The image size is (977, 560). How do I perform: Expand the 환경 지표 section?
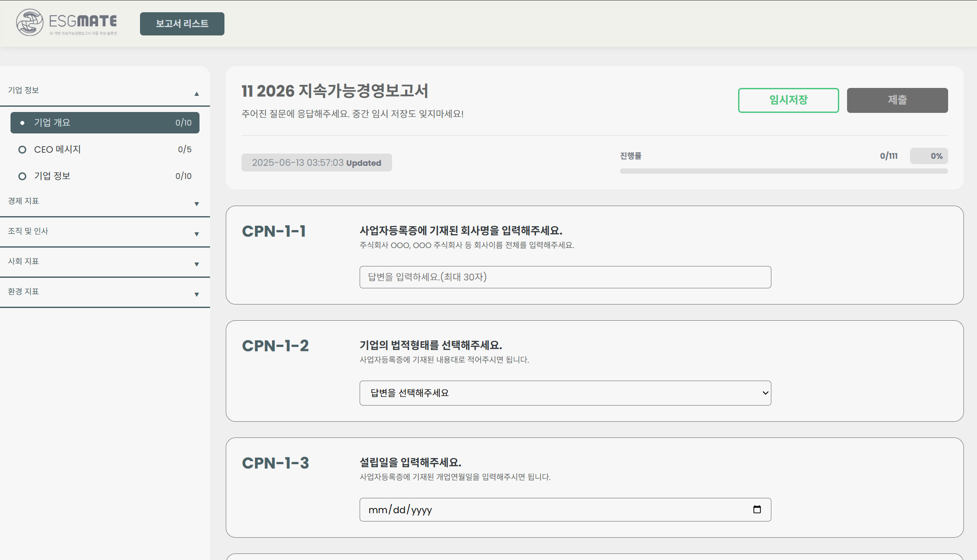[x=196, y=294]
